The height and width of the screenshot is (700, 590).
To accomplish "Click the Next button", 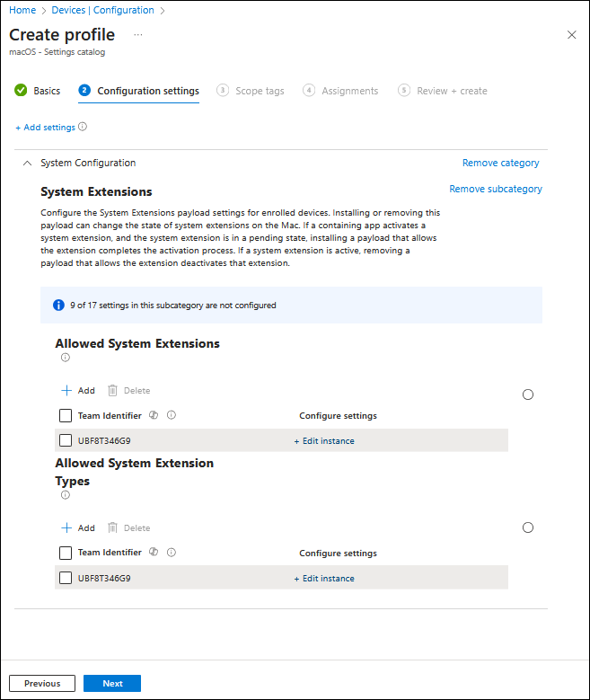I will coord(112,683).
